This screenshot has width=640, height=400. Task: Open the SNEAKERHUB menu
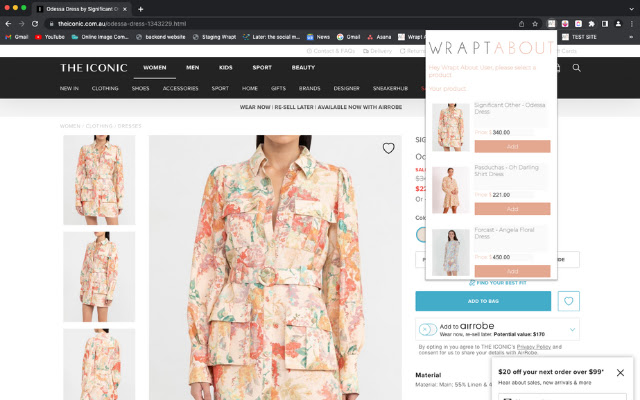390,88
